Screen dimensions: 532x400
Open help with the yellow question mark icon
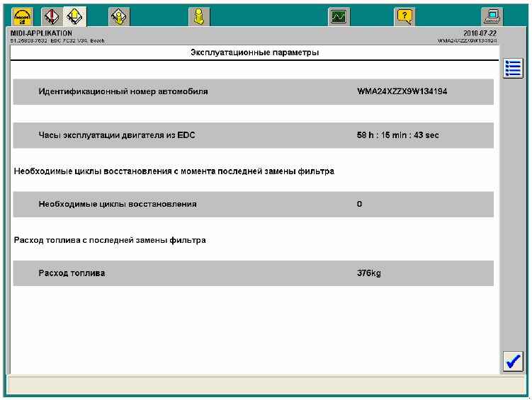tap(404, 16)
